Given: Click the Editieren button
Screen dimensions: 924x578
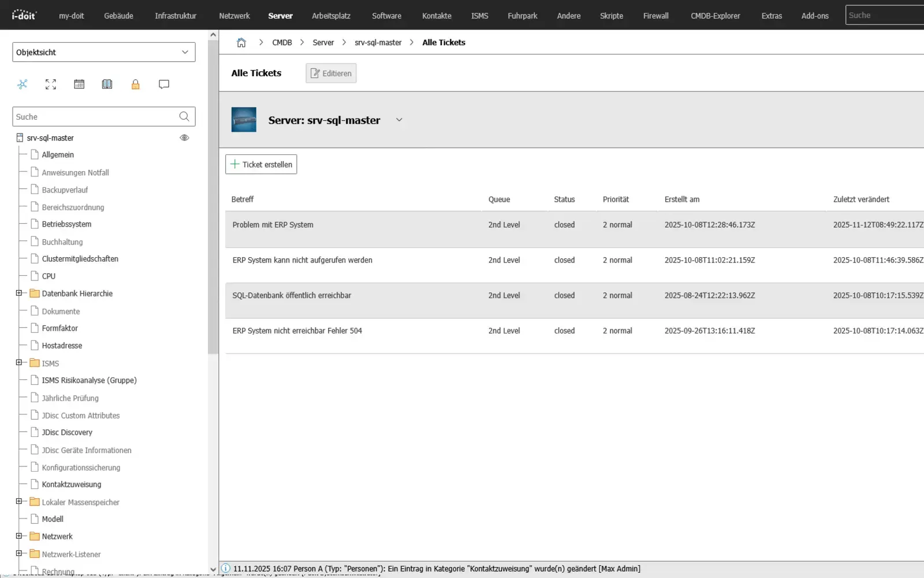Looking at the screenshot, I should click(x=331, y=73).
